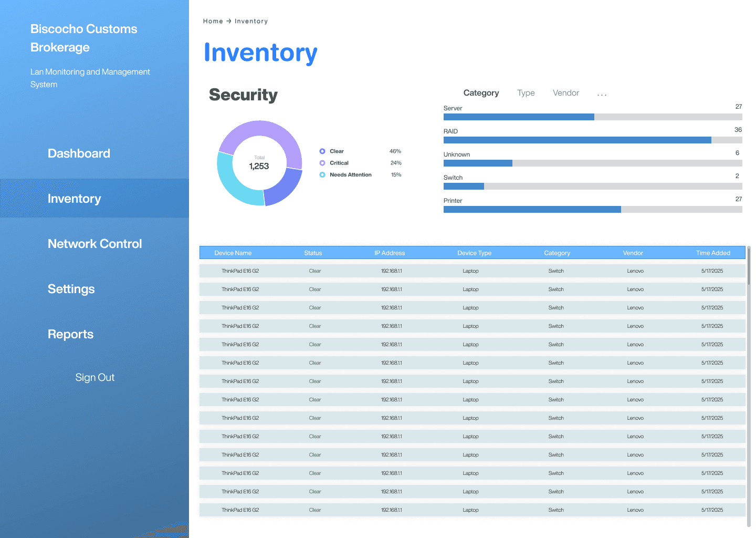Select the Category tab
756x538 pixels.
click(x=481, y=93)
